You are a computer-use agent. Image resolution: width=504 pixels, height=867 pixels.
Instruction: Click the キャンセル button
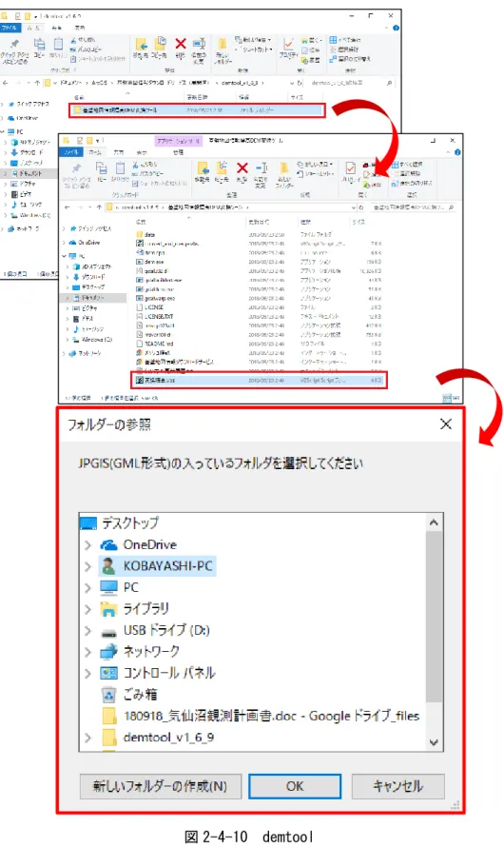tap(397, 786)
